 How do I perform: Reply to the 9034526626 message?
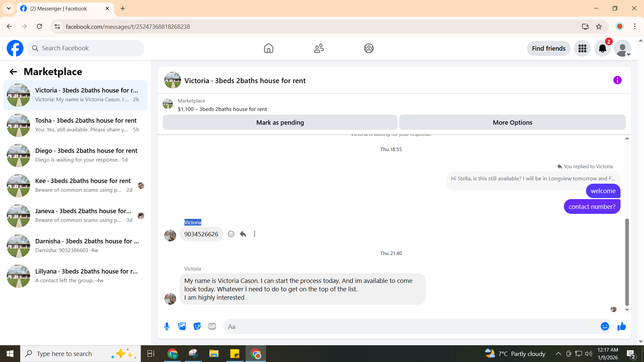(x=243, y=234)
